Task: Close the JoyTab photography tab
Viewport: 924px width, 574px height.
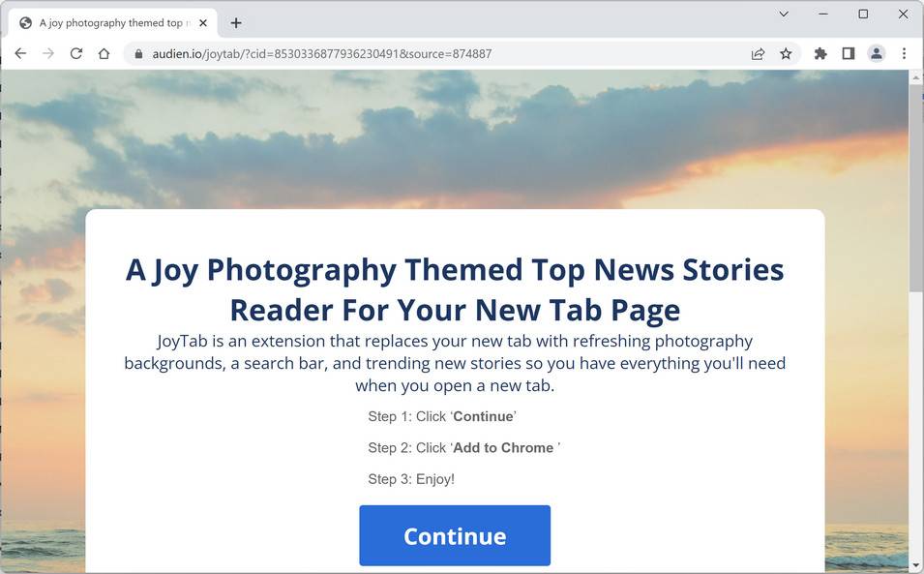Action: tap(203, 23)
